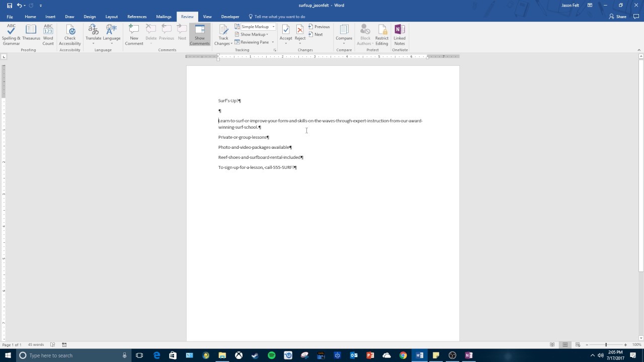The width and height of the screenshot is (644, 362).
Task: Open the Simple Markup combo box
Action: [258, 27]
